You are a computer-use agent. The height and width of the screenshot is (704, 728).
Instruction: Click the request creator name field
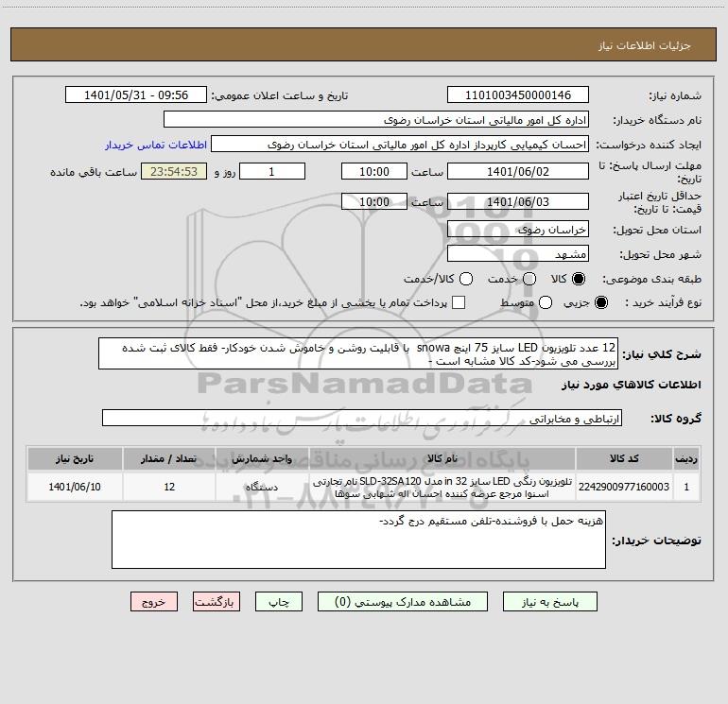(400, 145)
